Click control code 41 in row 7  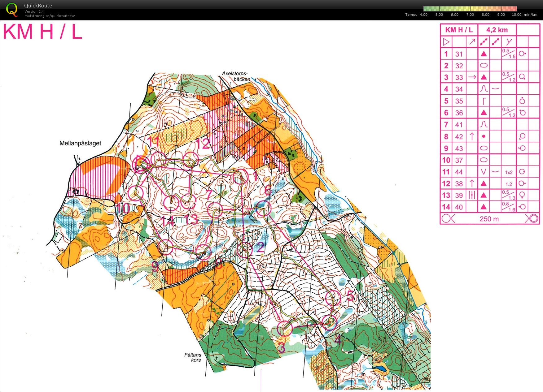point(459,125)
